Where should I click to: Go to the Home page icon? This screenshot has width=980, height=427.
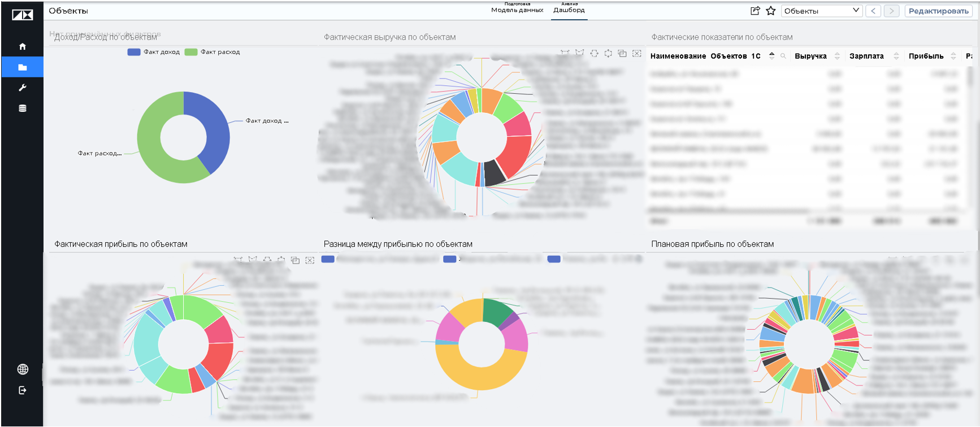(23, 46)
